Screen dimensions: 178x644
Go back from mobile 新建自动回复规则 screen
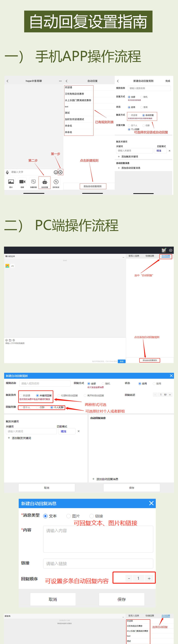click(x=118, y=81)
